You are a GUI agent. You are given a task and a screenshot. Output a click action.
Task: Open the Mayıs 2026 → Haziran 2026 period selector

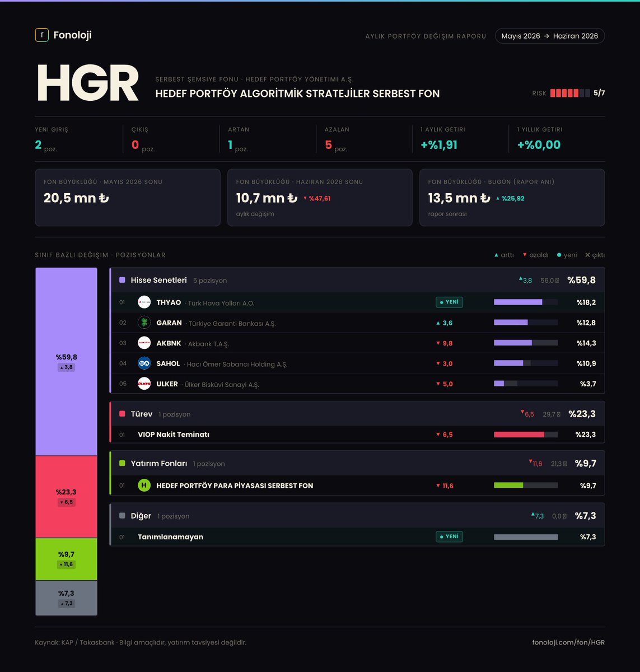(550, 36)
